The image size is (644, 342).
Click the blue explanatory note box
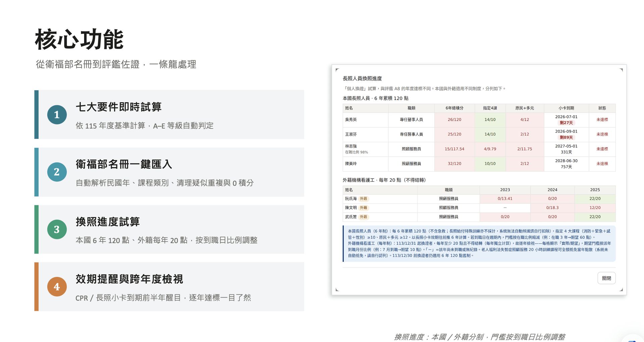coord(479,243)
